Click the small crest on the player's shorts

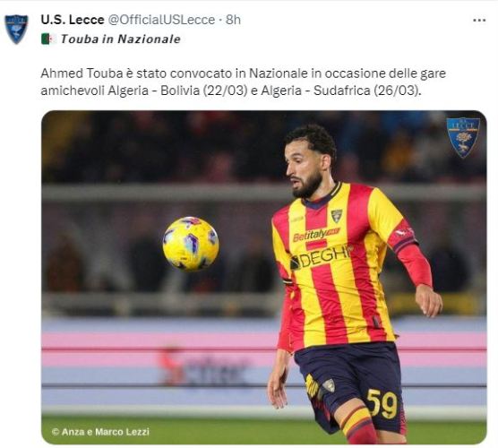(x=329, y=385)
